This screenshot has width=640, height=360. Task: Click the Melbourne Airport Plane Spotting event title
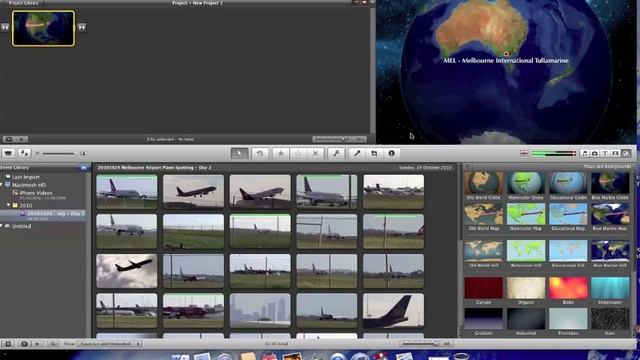coord(154,168)
